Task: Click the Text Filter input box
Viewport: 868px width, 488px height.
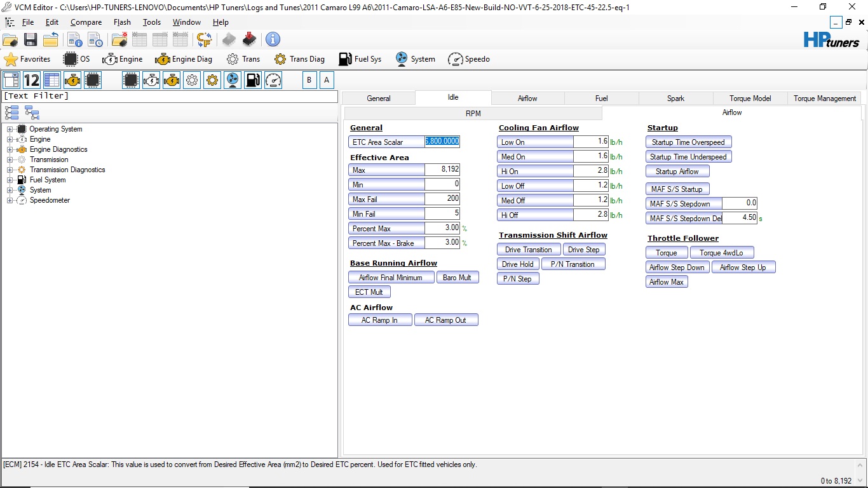Action: tap(170, 97)
